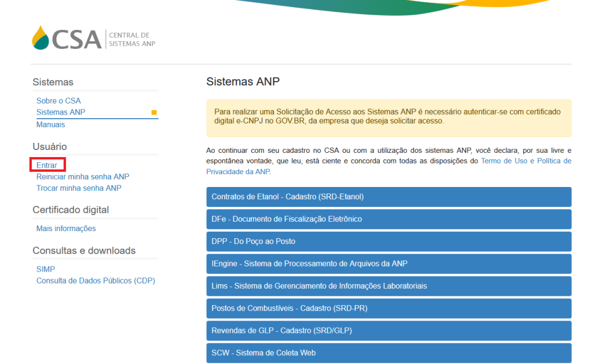
Task: Open the Manuais sidebar link
Action: pos(51,125)
